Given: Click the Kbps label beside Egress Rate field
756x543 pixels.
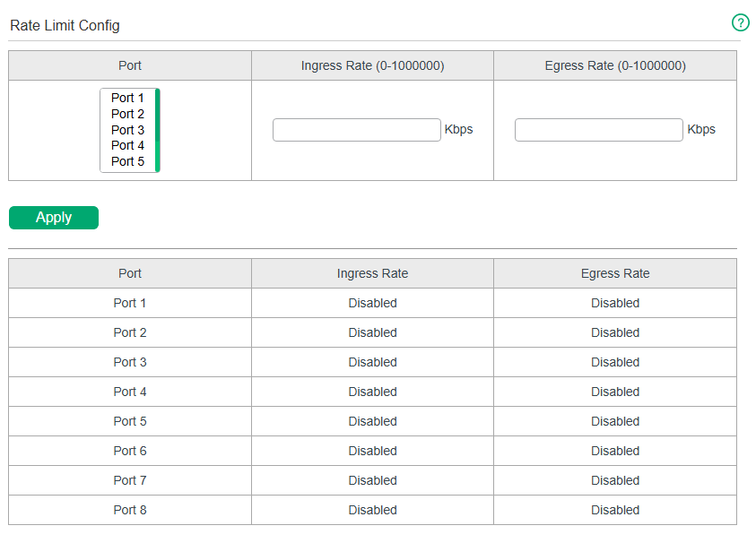Looking at the screenshot, I should tap(701, 130).
